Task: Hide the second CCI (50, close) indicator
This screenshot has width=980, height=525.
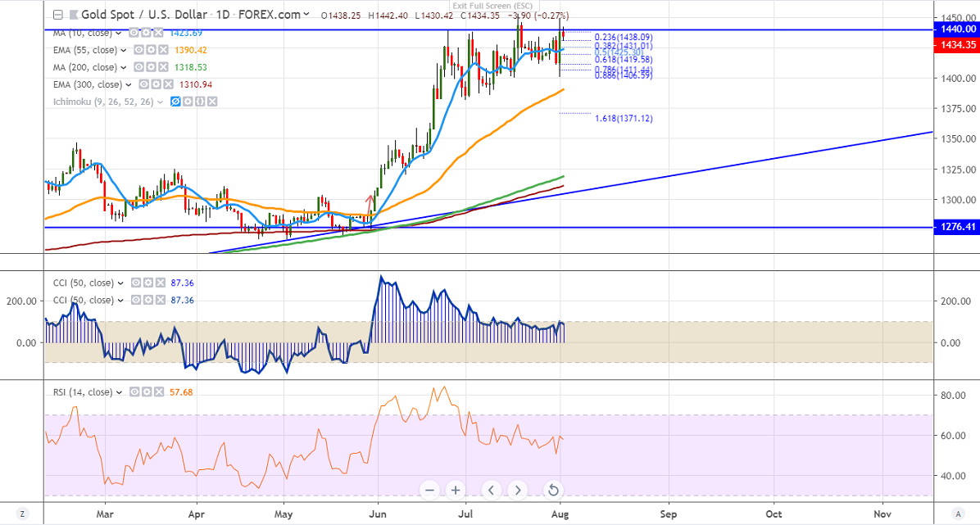Action: [x=136, y=300]
